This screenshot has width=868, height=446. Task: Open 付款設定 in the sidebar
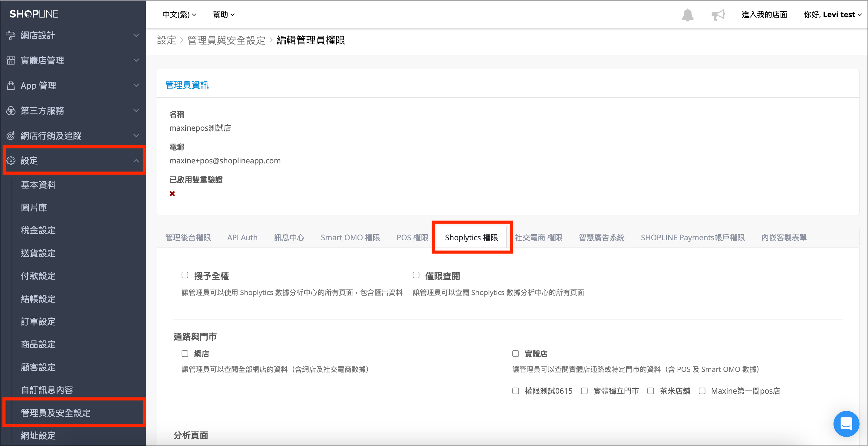[38, 276]
